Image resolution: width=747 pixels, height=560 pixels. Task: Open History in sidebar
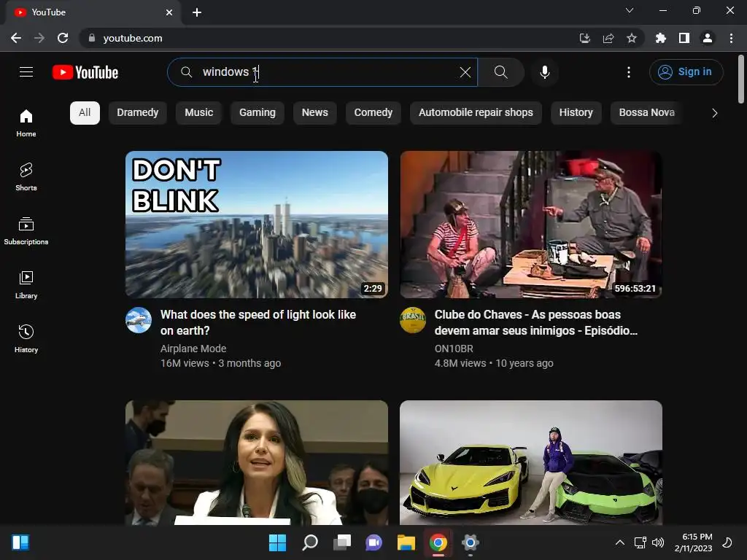26,338
